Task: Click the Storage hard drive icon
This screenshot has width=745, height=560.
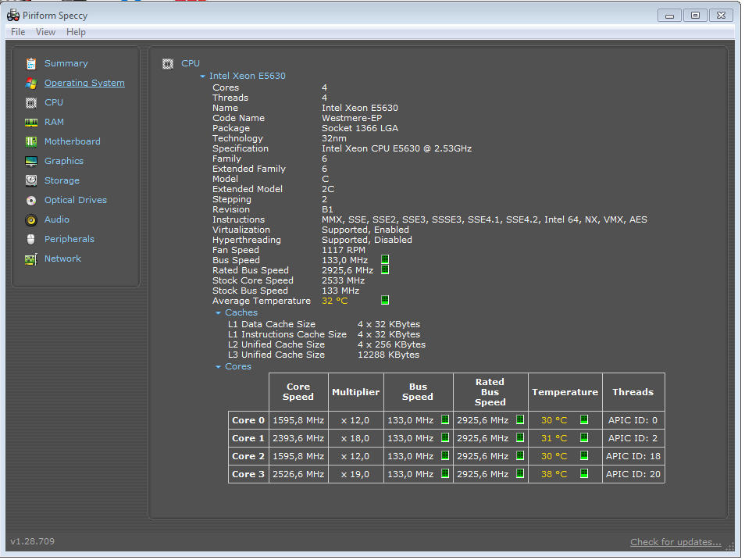Action: click(31, 180)
